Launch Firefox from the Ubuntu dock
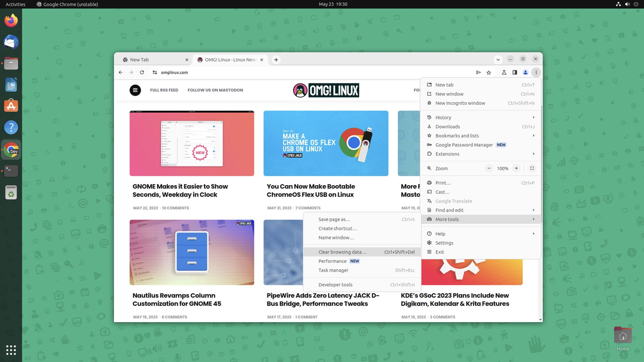Viewport: 644px width, 362px height. pos(11,20)
